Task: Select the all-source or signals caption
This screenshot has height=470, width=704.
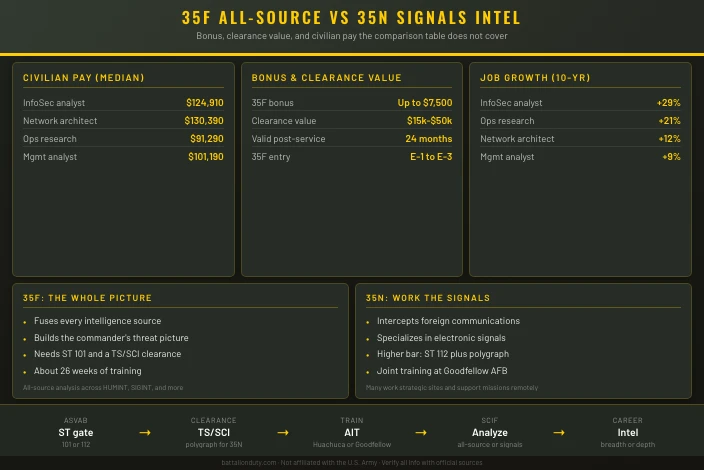Action: click(490, 444)
